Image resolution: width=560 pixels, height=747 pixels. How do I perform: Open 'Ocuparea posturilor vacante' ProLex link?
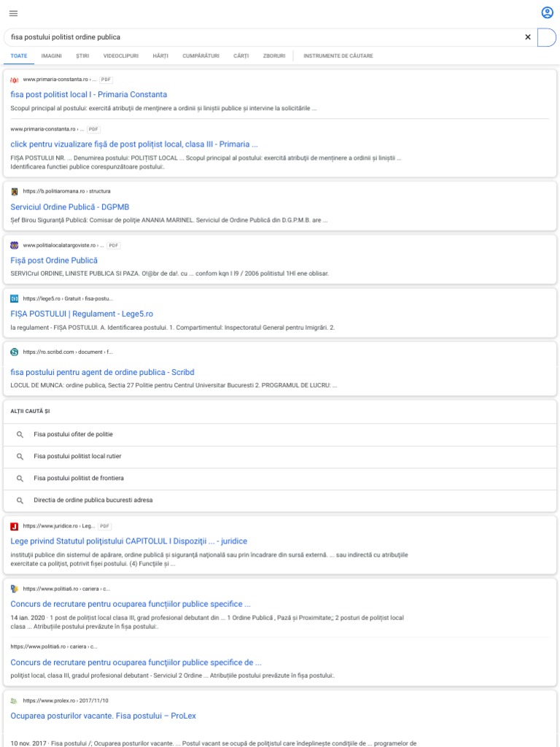tap(104, 716)
